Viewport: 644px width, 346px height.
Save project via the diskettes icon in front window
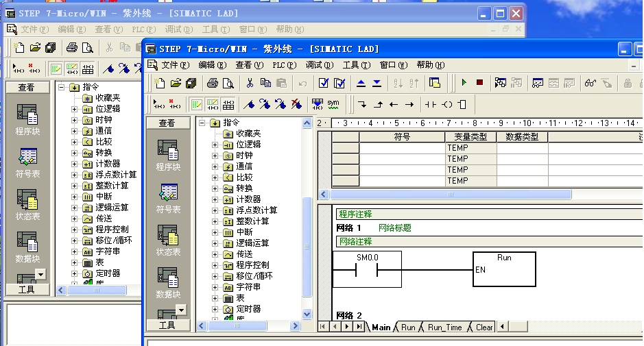tap(191, 84)
